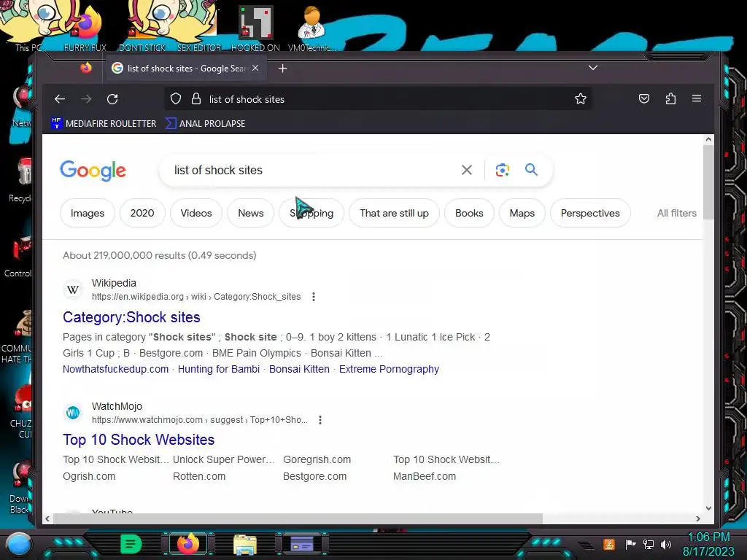Open the Bonsai Kitten sublink
747x560 pixels.
coord(299,369)
